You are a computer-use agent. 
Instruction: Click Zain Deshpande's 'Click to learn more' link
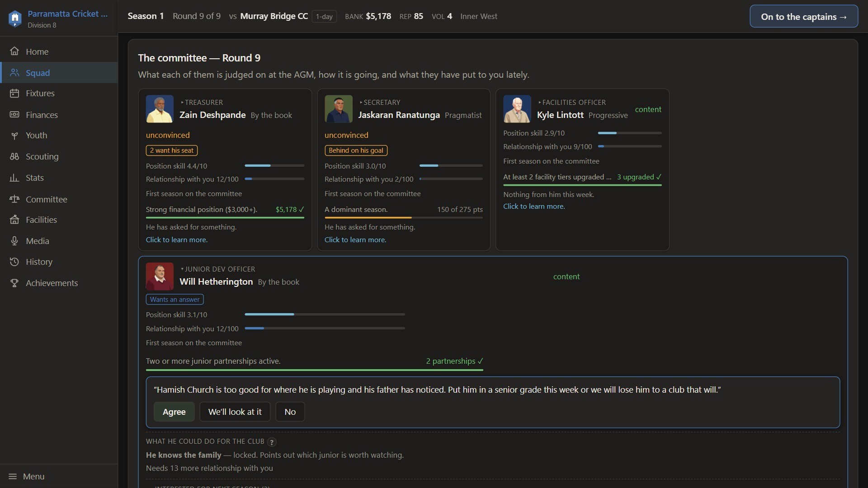pyautogui.click(x=177, y=239)
